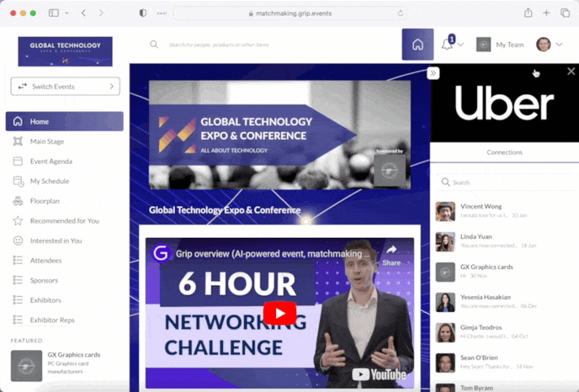
Task: Click Safari sidebar toggle icon
Action: click(x=54, y=13)
